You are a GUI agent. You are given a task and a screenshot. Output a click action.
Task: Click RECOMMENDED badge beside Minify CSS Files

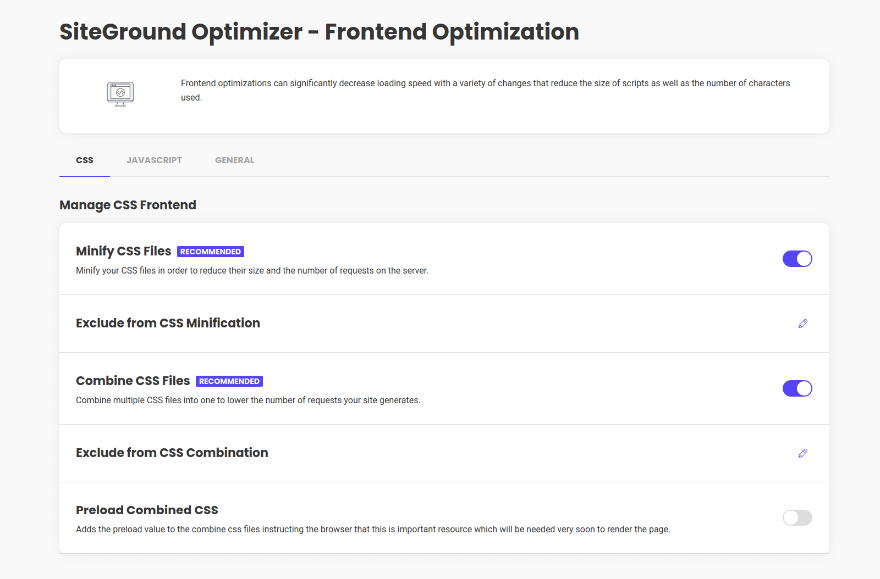pos(211,252)
